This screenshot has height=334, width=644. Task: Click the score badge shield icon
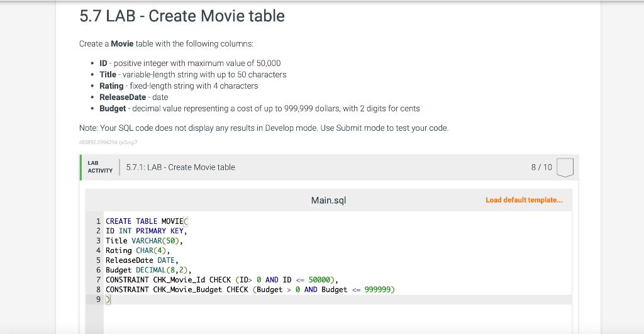565,167
